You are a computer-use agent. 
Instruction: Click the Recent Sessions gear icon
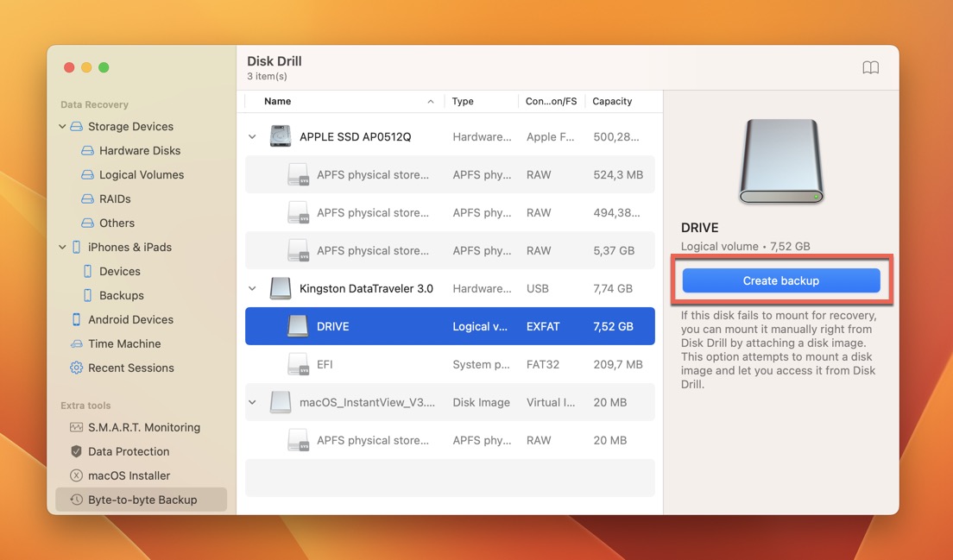click(x=76, y=368)
